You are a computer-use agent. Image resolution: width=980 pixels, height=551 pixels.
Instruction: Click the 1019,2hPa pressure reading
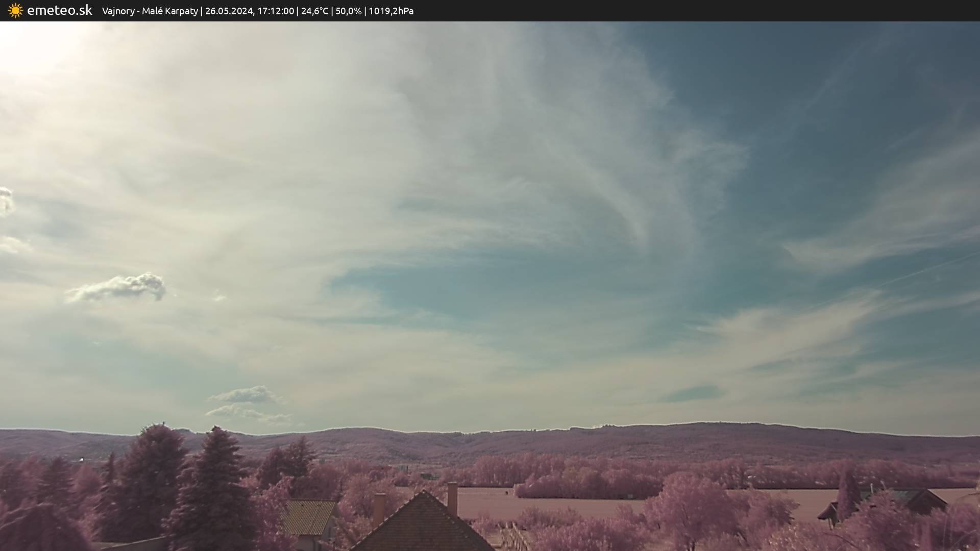pyautogui.click(x=391, y=11)
